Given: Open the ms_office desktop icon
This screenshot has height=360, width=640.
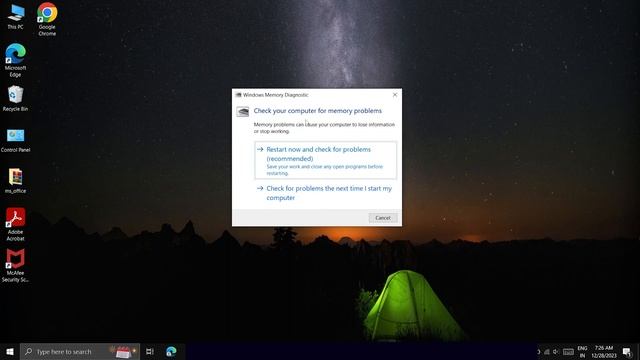Looking at the screenshot, I should pyautogui.click(x=16, y=181).
